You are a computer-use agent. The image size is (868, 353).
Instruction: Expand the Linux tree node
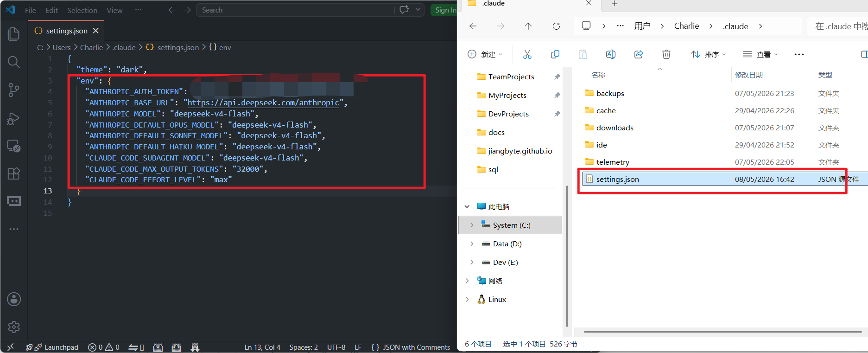(467, 299)
